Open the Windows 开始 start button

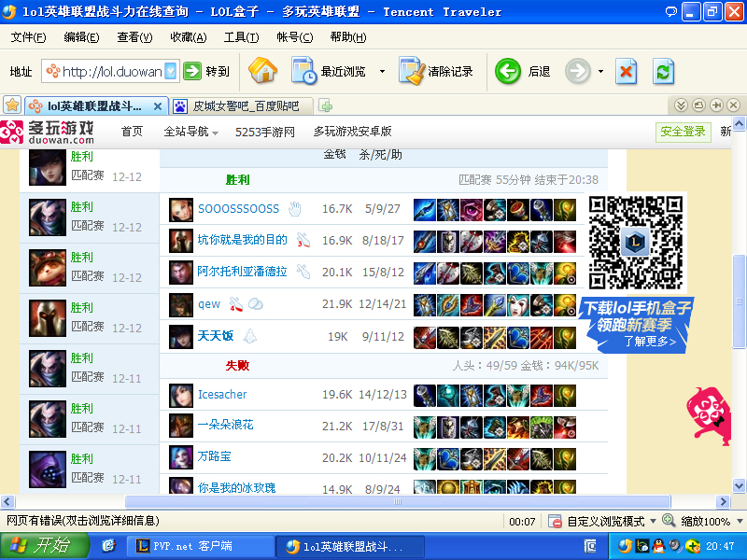coord(44,546)
